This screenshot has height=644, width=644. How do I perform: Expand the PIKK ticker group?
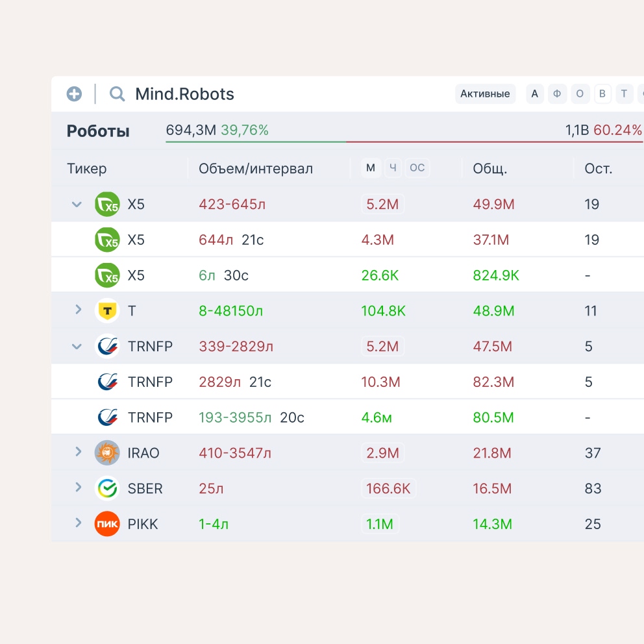coord(78,523)
